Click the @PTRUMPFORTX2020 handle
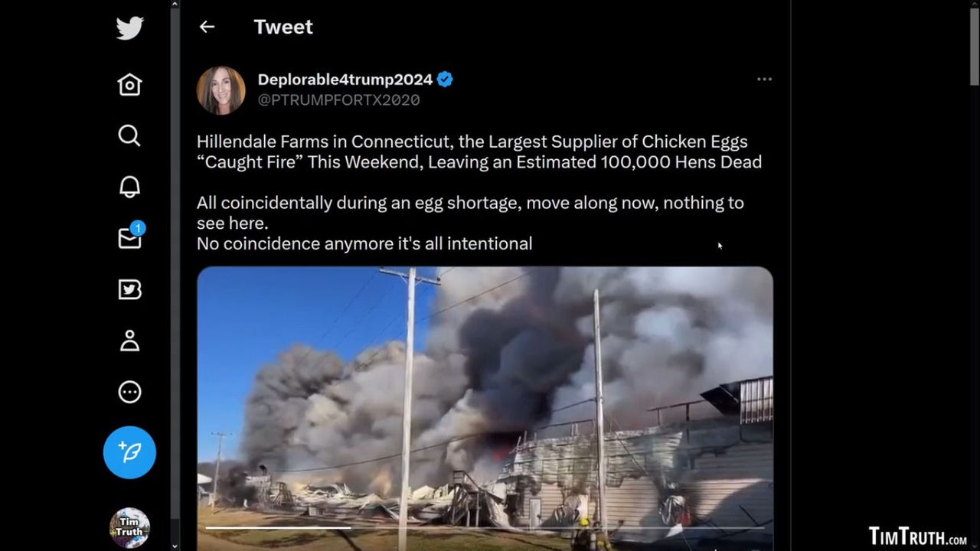Image resolution: width=980 pixels, height=551 pixels. click(x=338, y=99)
